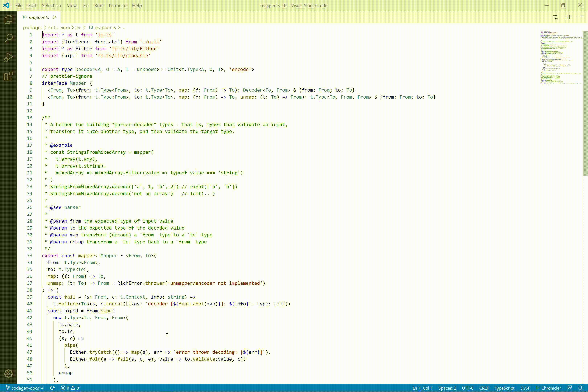Open breadcrumb symbol list ellipsis
The image size is (588, 392).
123,28
